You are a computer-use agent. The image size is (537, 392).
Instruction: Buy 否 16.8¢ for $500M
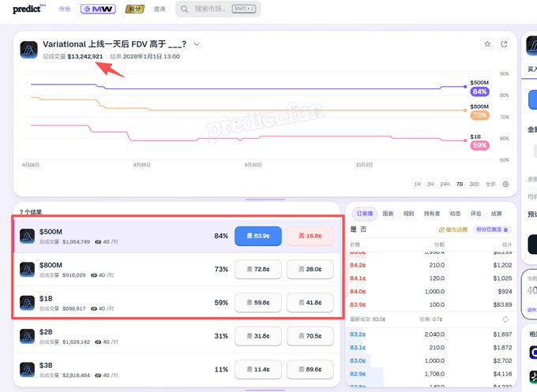310,236
